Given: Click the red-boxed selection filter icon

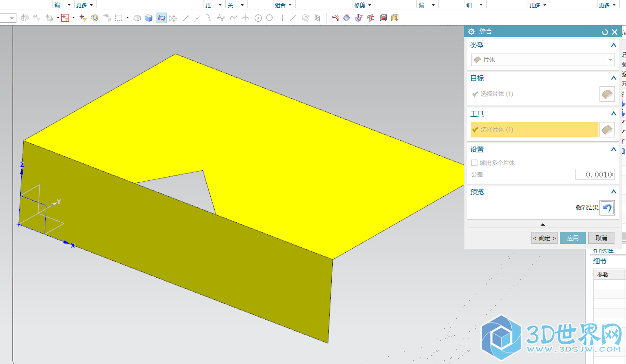Looking at the screenshot, I should click(65, 18).
